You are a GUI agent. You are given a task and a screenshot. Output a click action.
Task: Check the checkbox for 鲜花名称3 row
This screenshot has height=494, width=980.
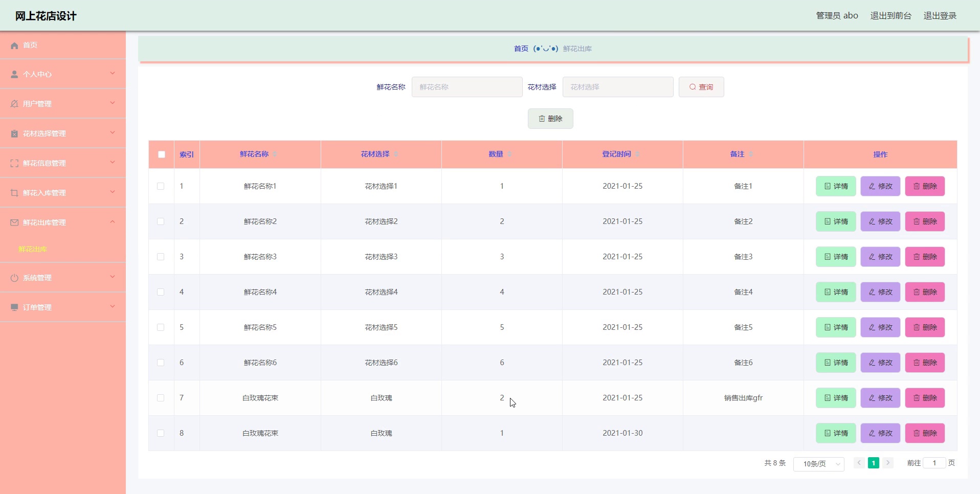click(161, 257)
